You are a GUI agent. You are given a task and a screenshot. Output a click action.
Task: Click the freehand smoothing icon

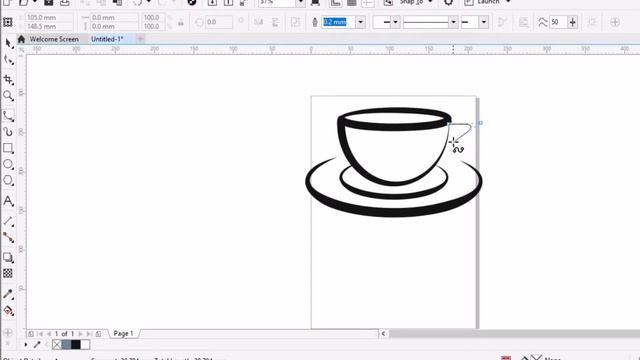point(542,22)
